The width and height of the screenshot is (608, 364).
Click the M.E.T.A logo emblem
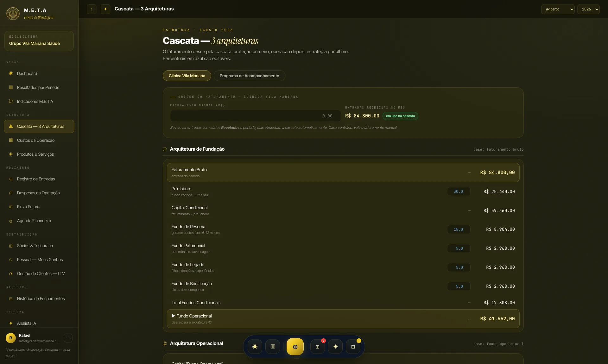pyautogui.click(x=13, y=14)
